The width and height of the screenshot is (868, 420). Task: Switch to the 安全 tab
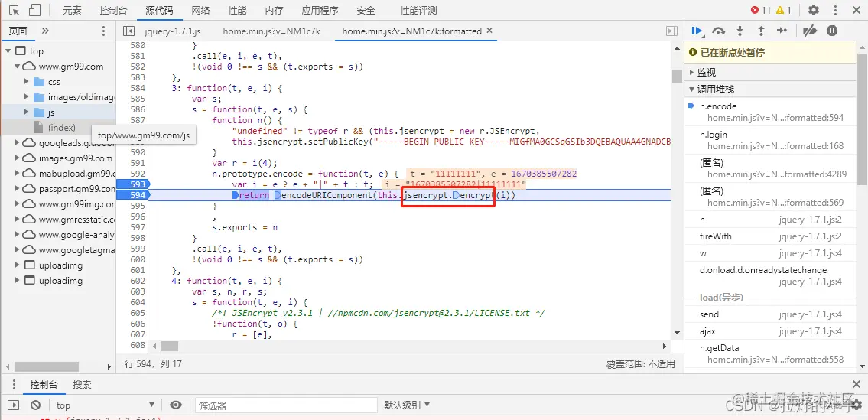(x=366, y=11)
